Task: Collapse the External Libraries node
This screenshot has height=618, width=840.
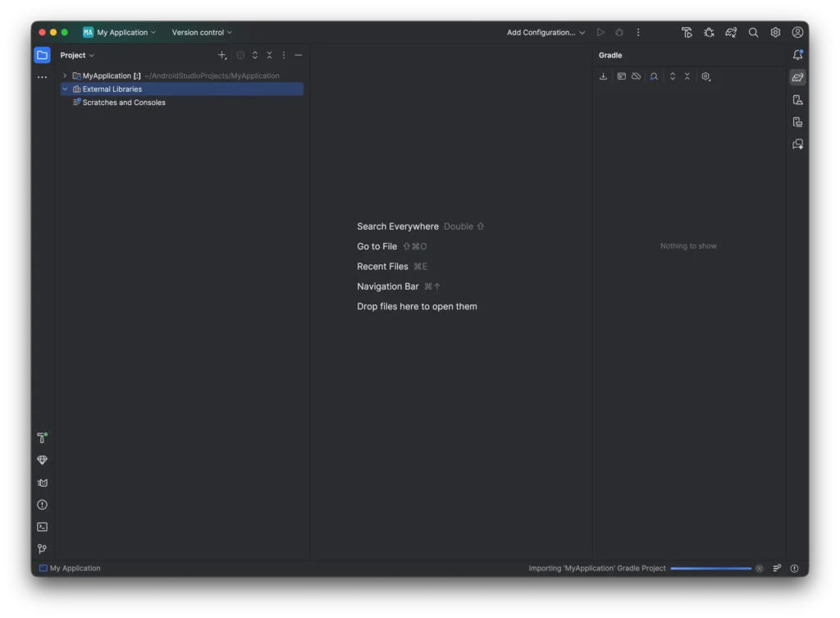Action: (x=65, y=89)
